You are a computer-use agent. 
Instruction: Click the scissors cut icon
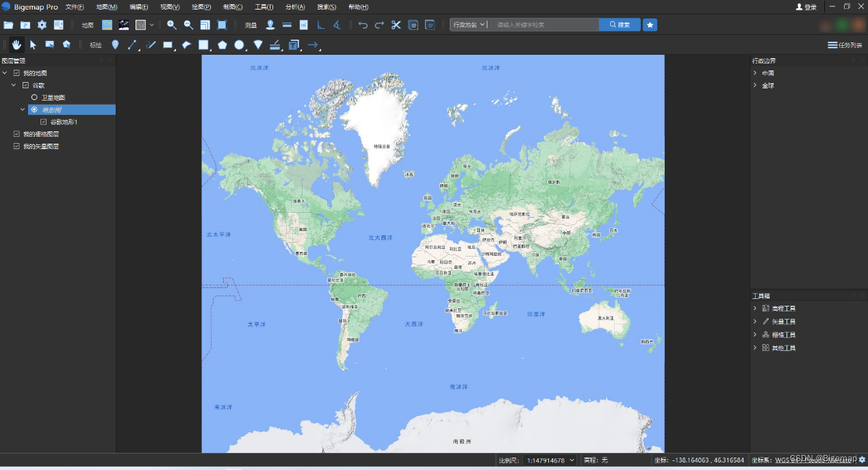396,25
